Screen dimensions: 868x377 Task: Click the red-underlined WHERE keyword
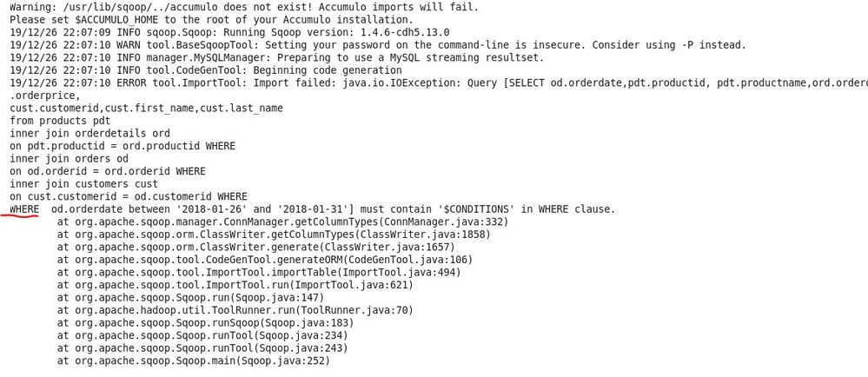(24, 209)
